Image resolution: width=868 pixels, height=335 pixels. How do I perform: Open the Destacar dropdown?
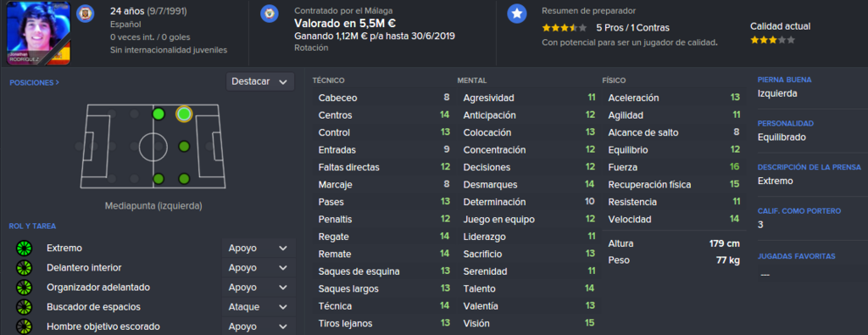[259, 81]
